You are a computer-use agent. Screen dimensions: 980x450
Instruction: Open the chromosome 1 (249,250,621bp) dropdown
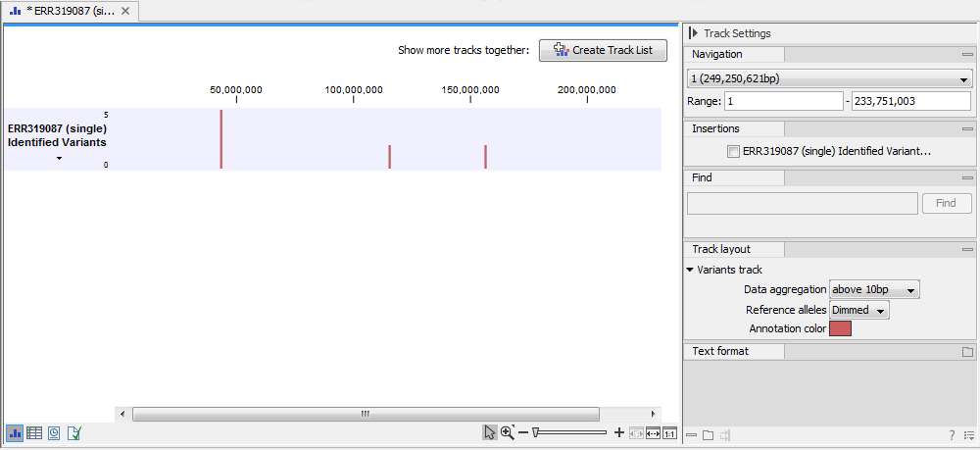point(829,79)
